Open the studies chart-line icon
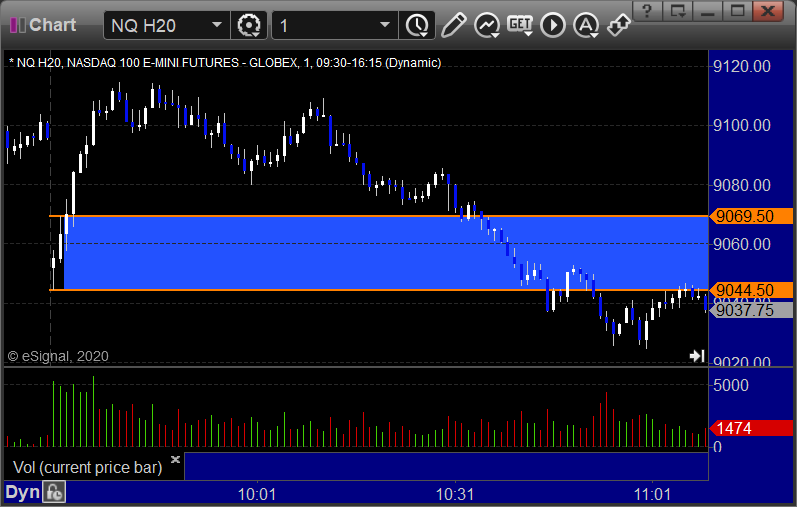This screenshot has width=797, height=507. point(487,25)
